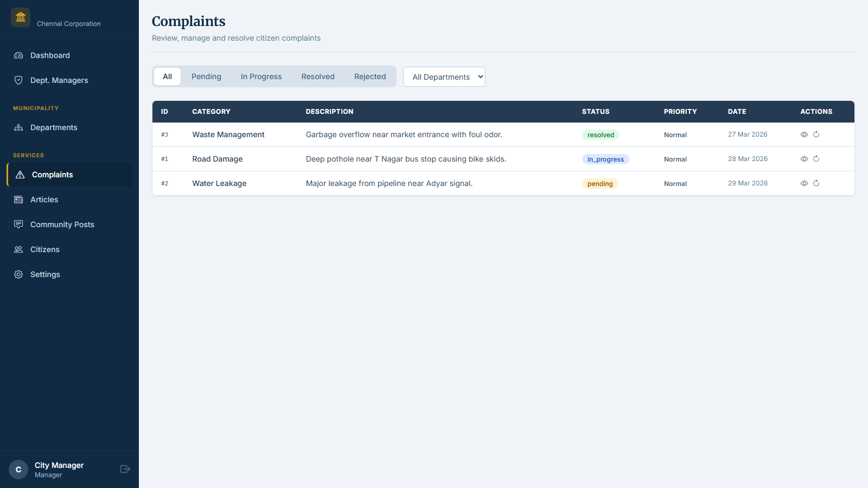Viewport: 868px width, 488px height.
Task: View the Road Damage complaint details
Action: coord(804,159)
